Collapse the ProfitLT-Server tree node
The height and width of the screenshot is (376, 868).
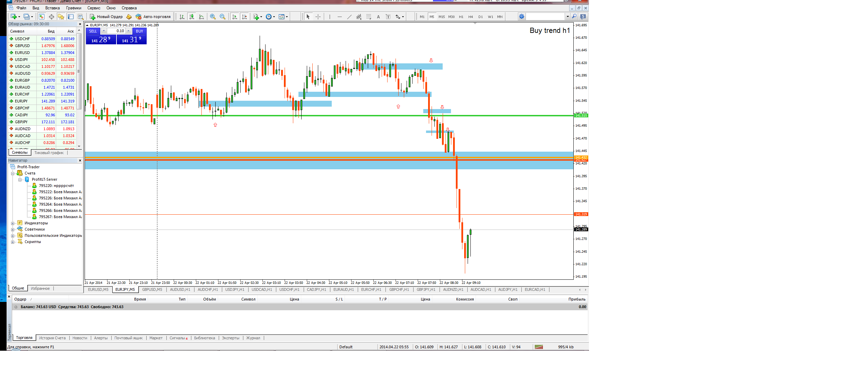click(x=20, y=180)
